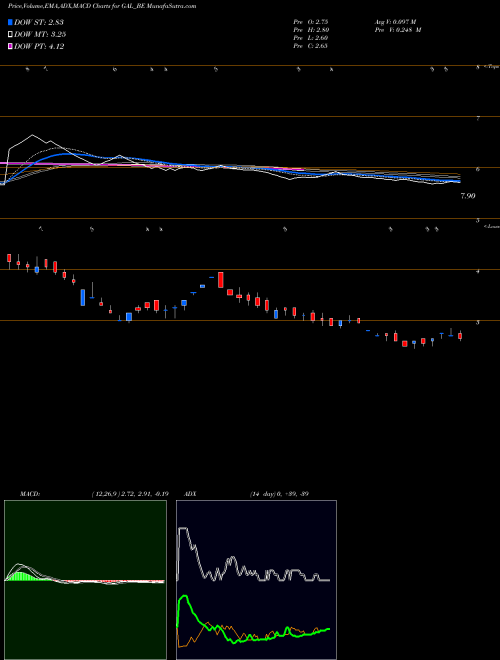Click inside the ADX indicator chart

point(256,580)
